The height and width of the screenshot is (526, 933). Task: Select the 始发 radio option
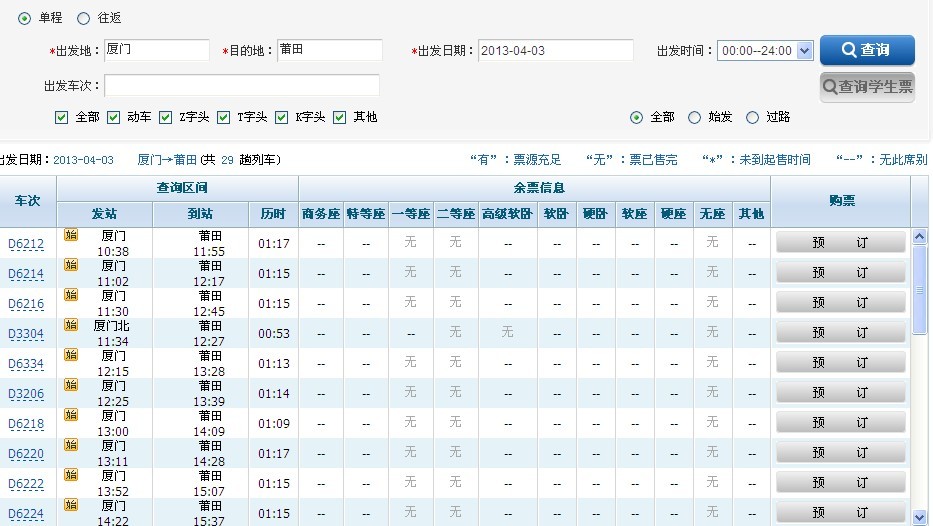click(x=695, y=117)
